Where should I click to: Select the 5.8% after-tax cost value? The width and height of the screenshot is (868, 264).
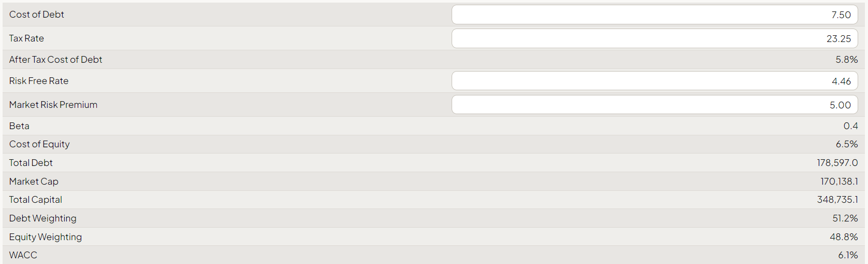point(846,60)
